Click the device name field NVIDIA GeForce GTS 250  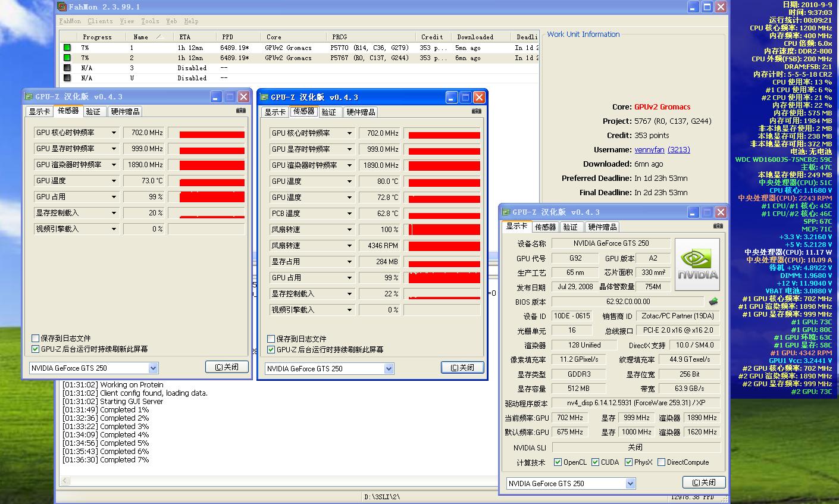pos(611,243)
